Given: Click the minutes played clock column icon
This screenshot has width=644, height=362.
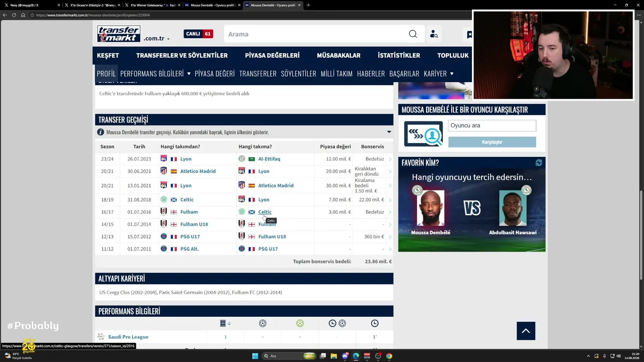Looking at the screenshot, I should [x=375, y=323].
